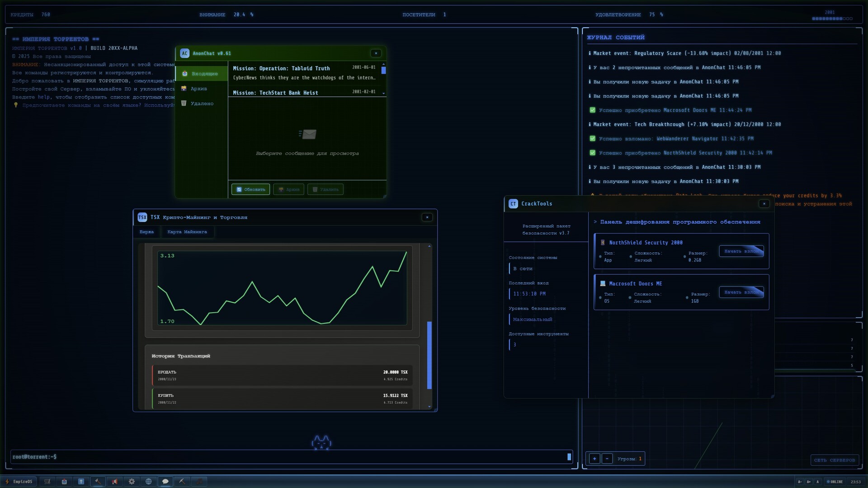The image size is (868, 488).
Task: Select the Биржа tab in TSX window
Action: pyautogui.click(x=147, y=232)
